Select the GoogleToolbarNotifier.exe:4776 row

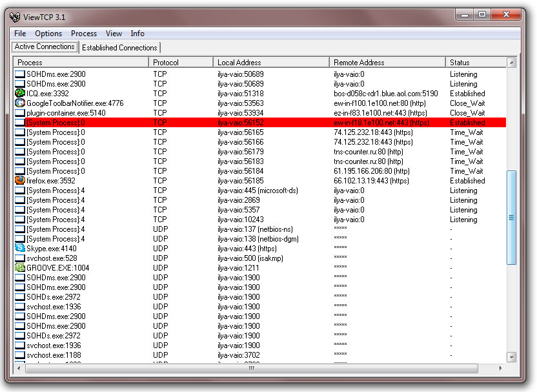point(260,103)
